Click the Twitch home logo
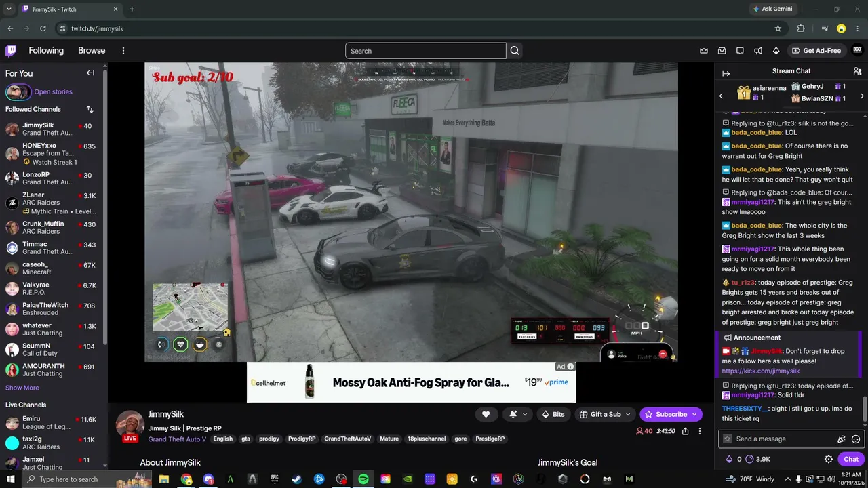The width and height of the screenshot is (868, 488). click(x=11, y=50)
